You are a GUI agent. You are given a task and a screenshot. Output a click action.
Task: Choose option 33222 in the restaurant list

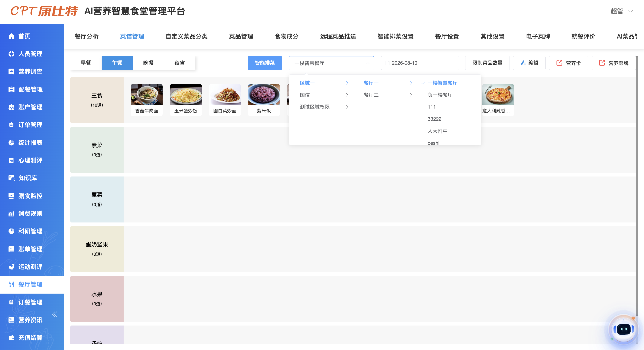[x=435, y=119]
